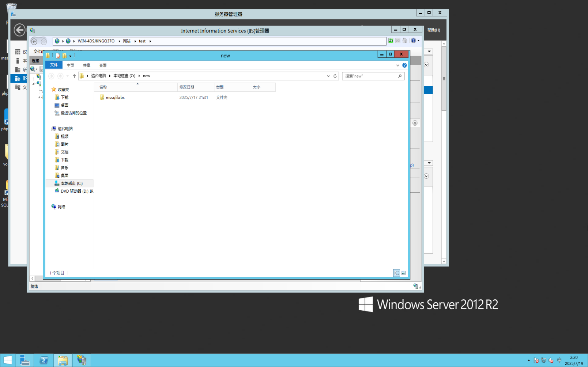Open the address bar history dropdown
Screen dimensions: 588x367
click(328, 76)
